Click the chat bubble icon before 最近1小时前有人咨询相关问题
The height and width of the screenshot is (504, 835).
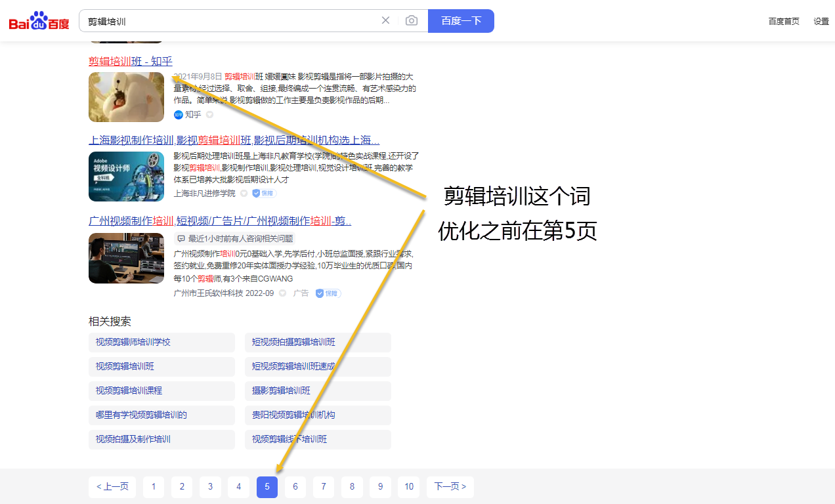[181, 238]
